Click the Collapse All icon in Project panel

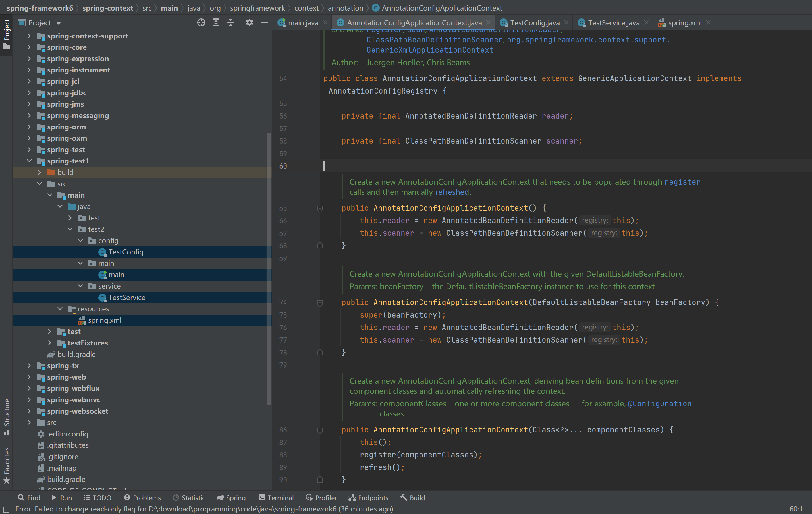click(x=231, y=22)
